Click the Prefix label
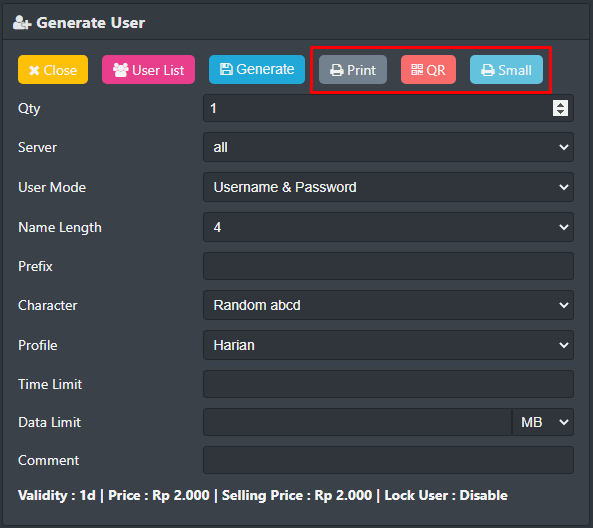The image size is (593, 528). [35, 266]
